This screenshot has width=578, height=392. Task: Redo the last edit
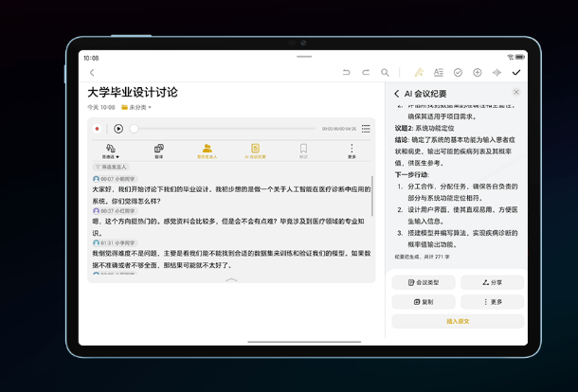365,73
